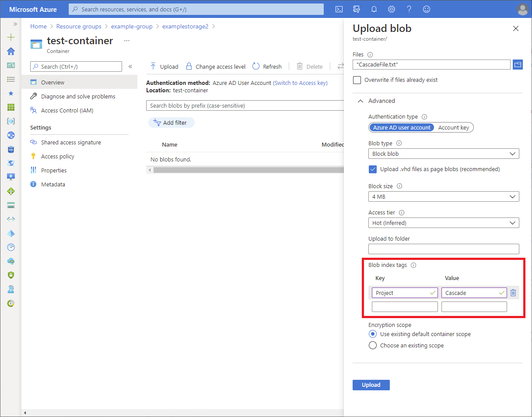Collapse the Advanced section

(x=360, y=101)
